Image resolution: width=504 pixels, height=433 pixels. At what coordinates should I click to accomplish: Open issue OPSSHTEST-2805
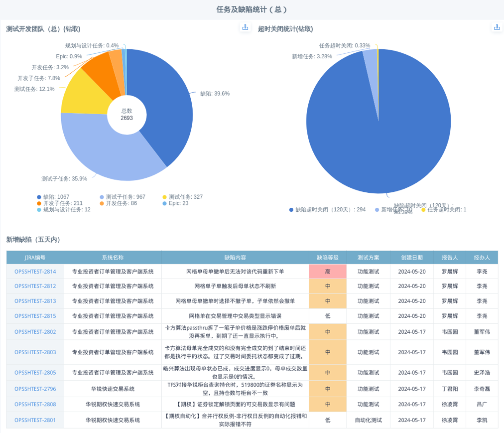click(35, 373)
